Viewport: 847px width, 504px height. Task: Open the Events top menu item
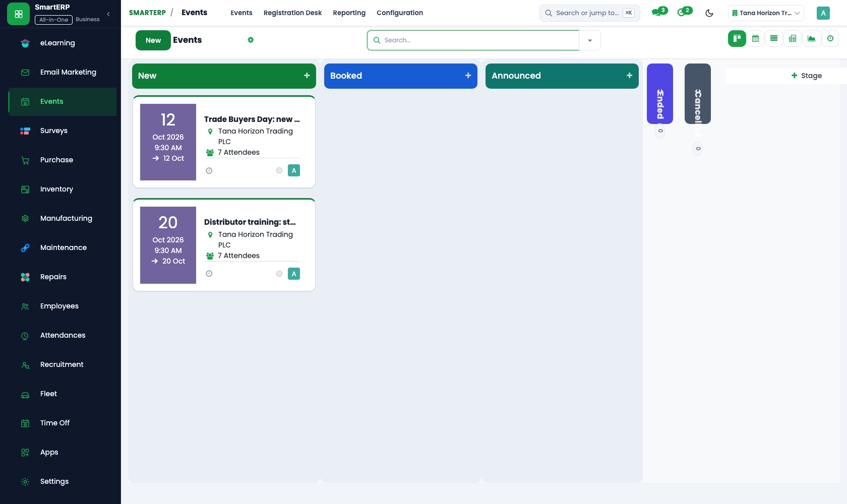pyautogui.click(x=241, y=13)
